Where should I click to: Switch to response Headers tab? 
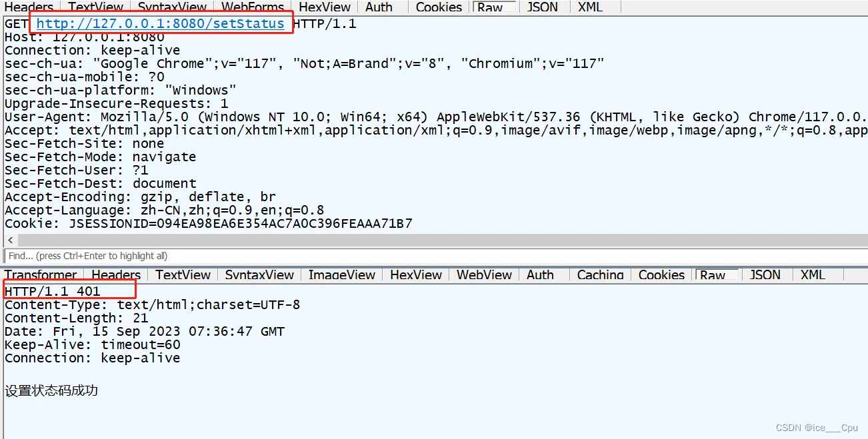(116, 274)
